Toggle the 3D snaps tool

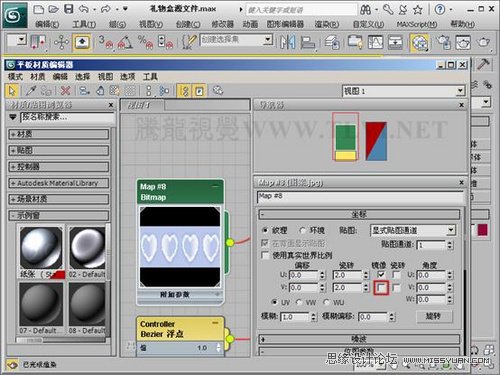(106, 42)
